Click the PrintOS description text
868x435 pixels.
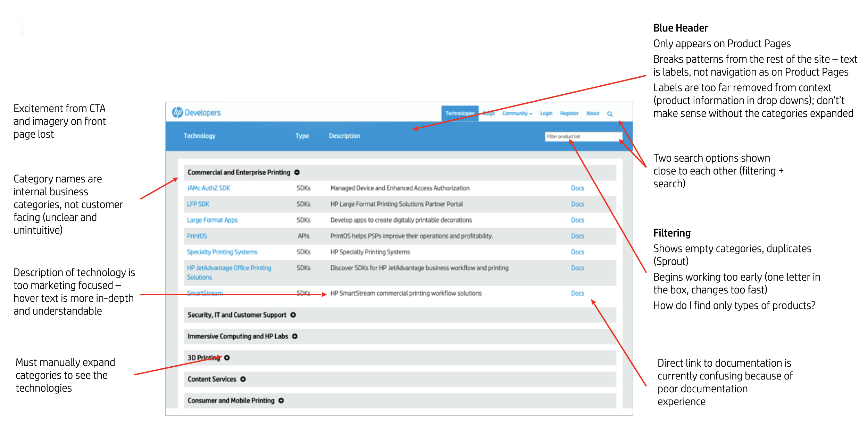pyautogui.click(x=411, y=236)
